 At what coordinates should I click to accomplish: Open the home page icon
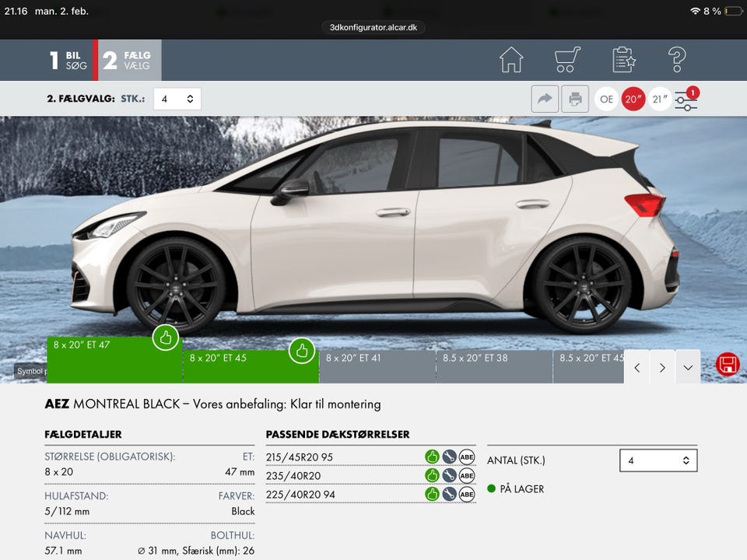pos(511,60)
